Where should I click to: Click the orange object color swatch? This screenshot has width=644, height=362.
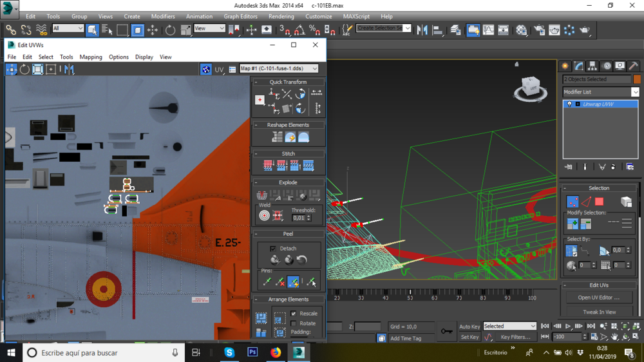click(636, 79)
